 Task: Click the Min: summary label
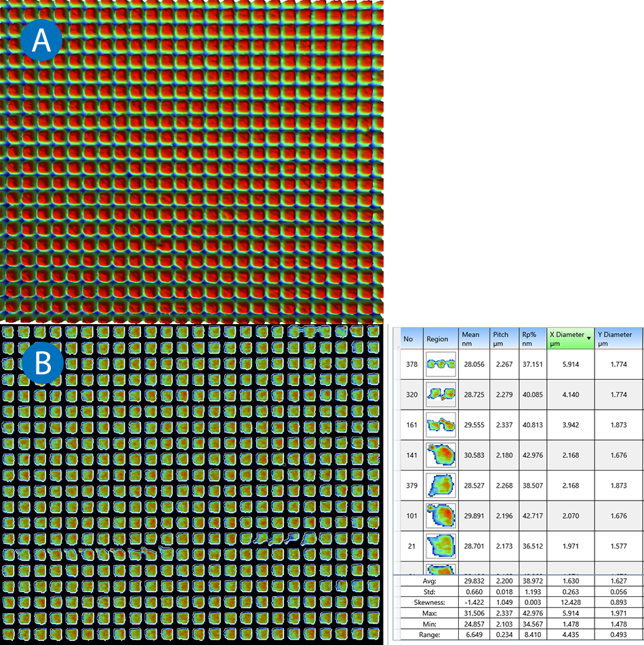point(429,623)
